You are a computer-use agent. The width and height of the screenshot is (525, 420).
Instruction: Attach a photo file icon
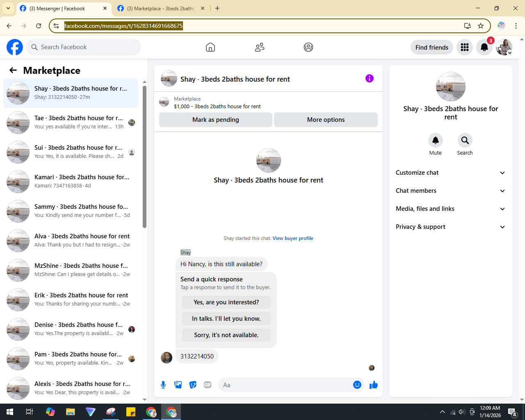[178, 385]
